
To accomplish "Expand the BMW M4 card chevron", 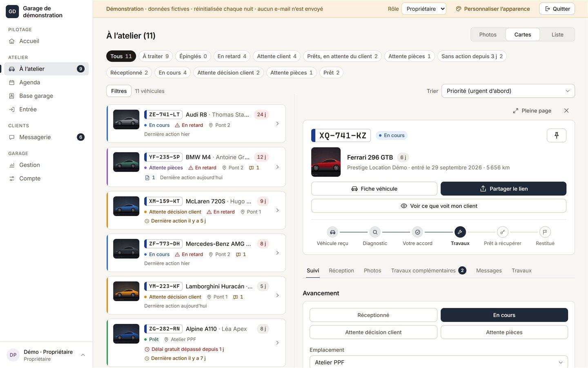I will (277, 167).
